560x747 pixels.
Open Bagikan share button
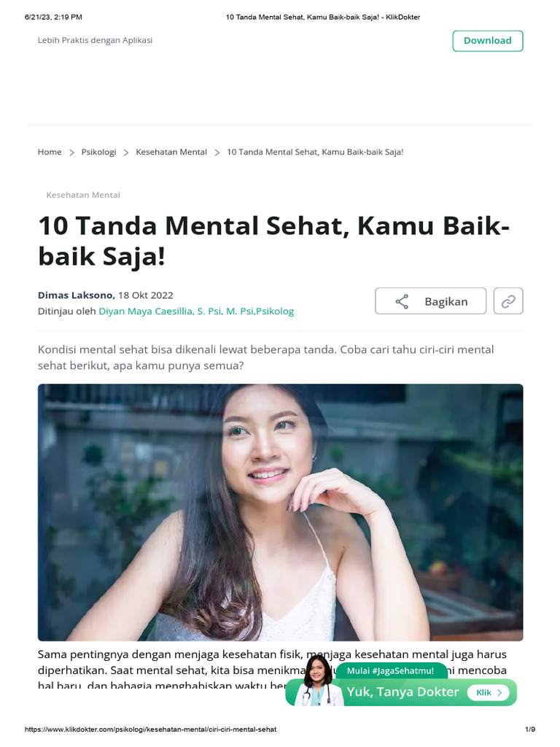pyautogui.click(x=430, y=301)
